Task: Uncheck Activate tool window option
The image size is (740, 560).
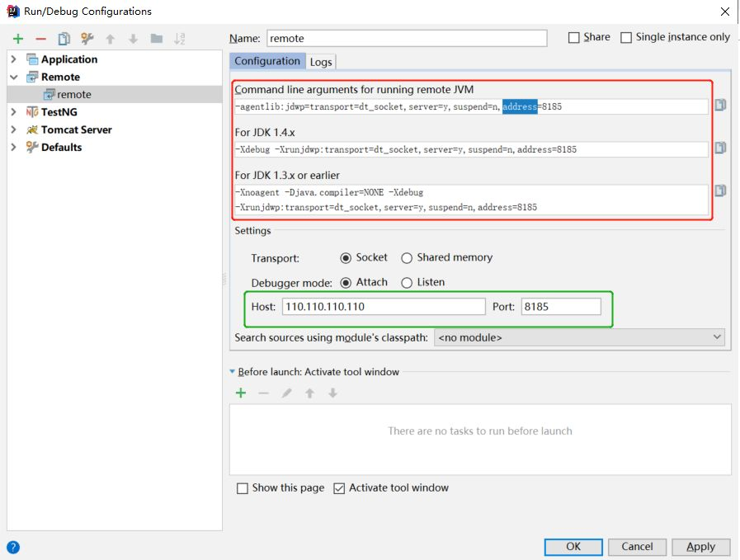Action: (339, 488)
